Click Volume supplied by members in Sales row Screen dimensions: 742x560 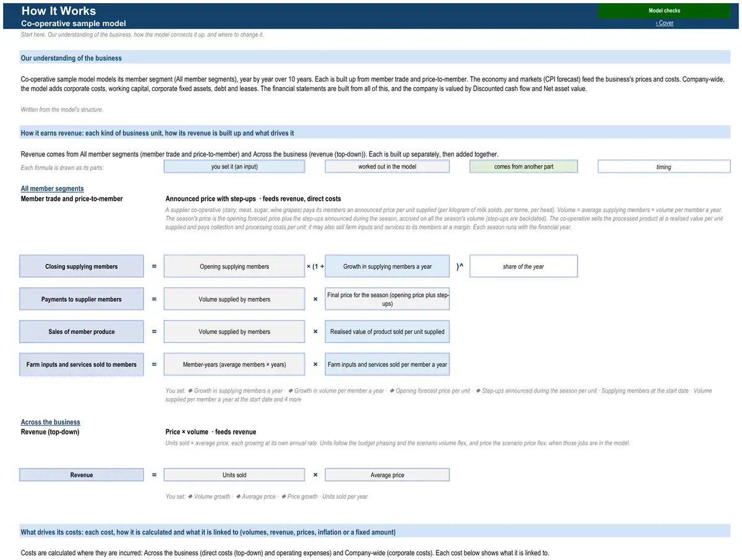[x=234, y=332]
